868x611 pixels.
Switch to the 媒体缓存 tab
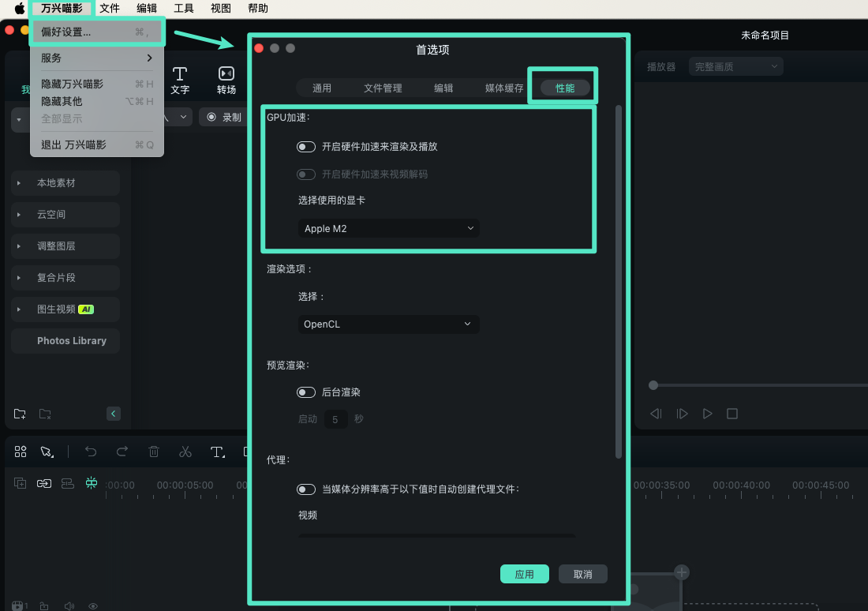(x=503, y=88)
